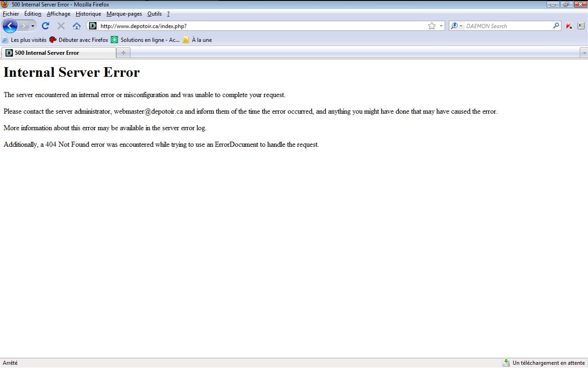Image resolution: width=588 pixels, height=368 pixels.
Task: Click 'More information about this error' line
Action: coord(105,128)
